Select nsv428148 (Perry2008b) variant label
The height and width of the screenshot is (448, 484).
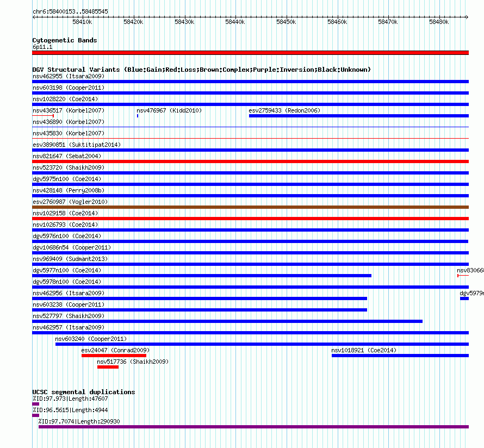pos(69,190)
